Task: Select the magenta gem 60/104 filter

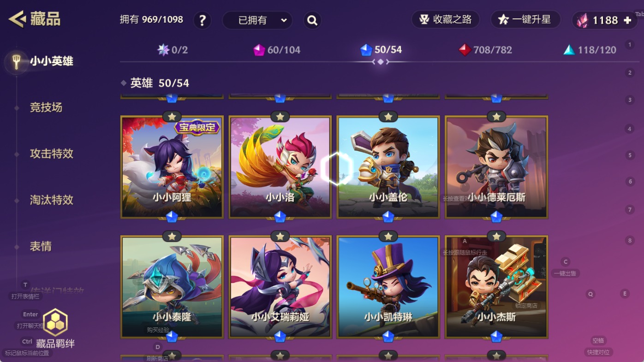Action: [x=277, y=50]
